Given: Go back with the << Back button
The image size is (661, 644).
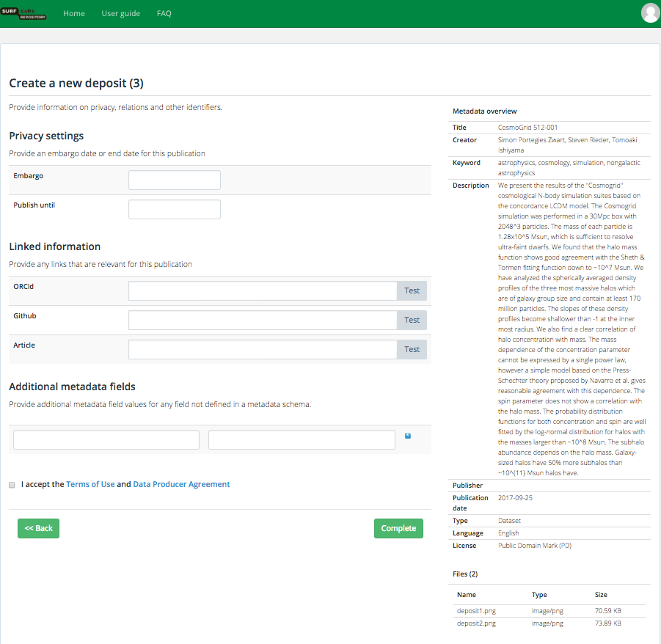Looking at the screenshot, I should coord(38,529).
